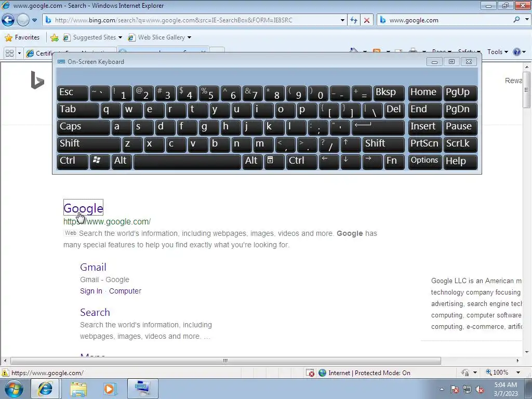The image size is (532, 399).
Task: Expand the Suggested Sites dropdown
Action: pyautogui.click(x=120, y=37)
